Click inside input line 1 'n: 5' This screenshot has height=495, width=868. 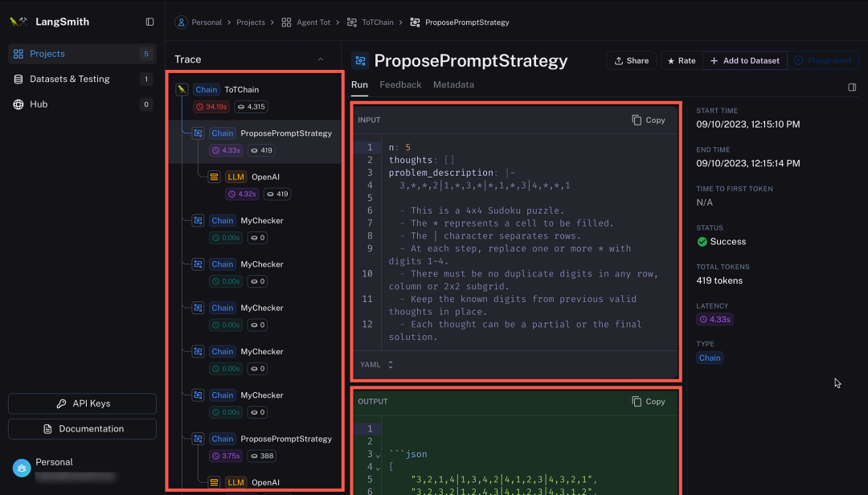click(399, 147)
